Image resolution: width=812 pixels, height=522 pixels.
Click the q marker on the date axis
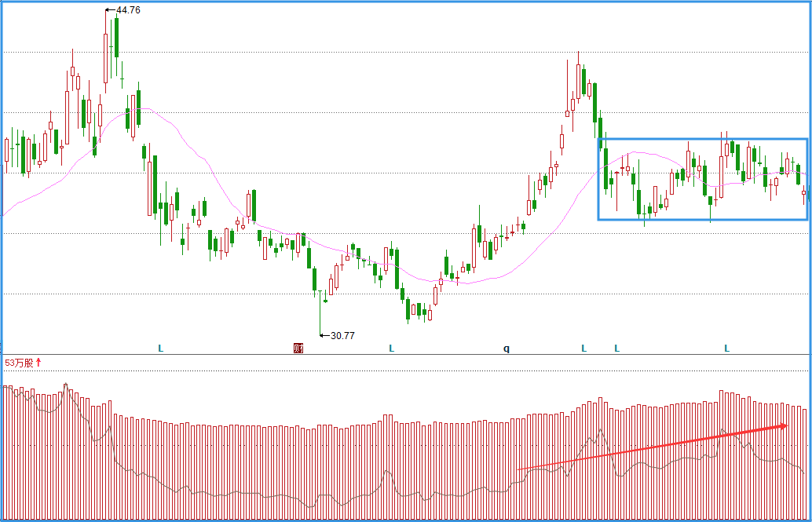pyautogui.click(x=507, y=349)
